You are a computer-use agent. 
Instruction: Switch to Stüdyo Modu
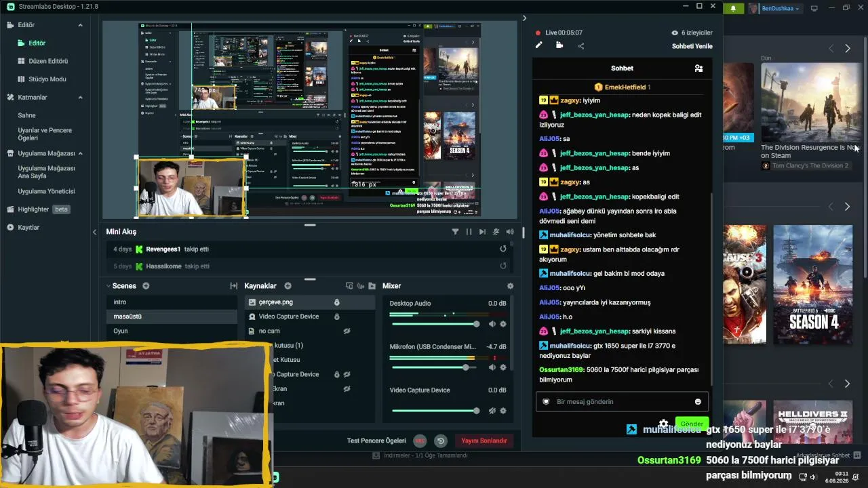coord(47,79)
